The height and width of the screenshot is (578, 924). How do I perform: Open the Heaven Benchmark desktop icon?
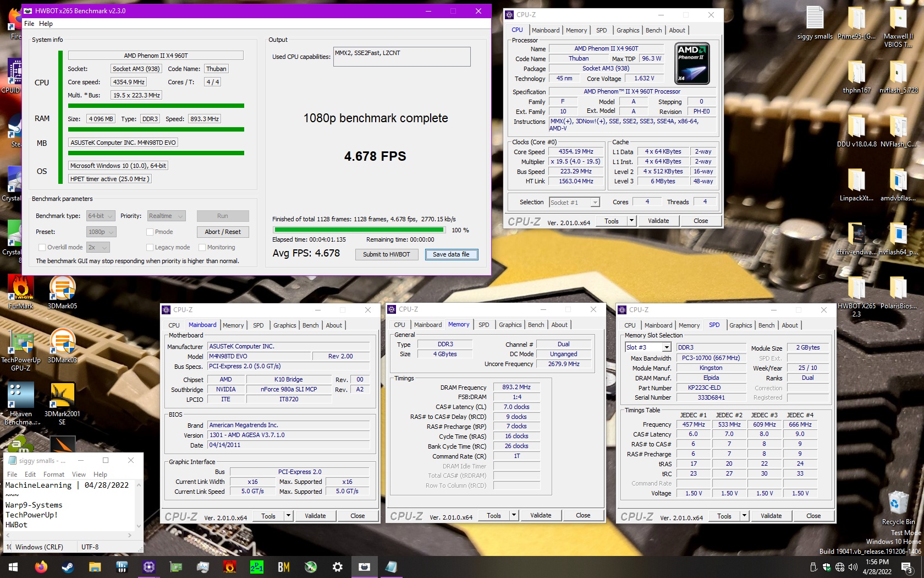point(21,403)
